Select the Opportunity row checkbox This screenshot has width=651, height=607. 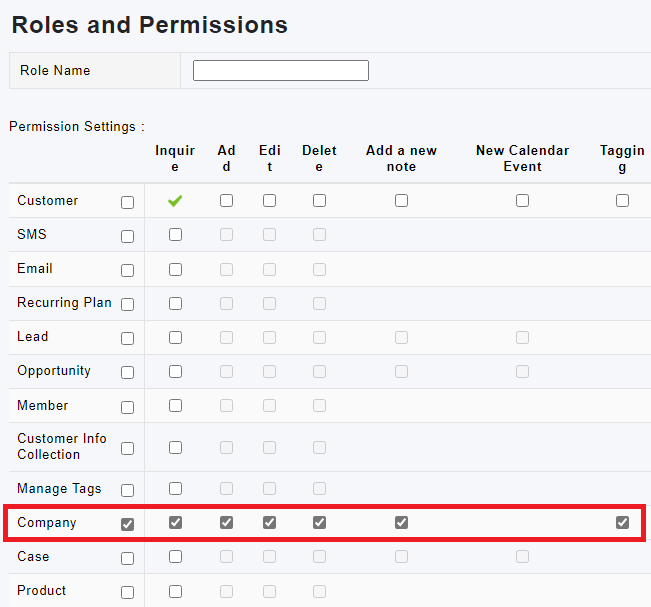[x=127, y=373]
